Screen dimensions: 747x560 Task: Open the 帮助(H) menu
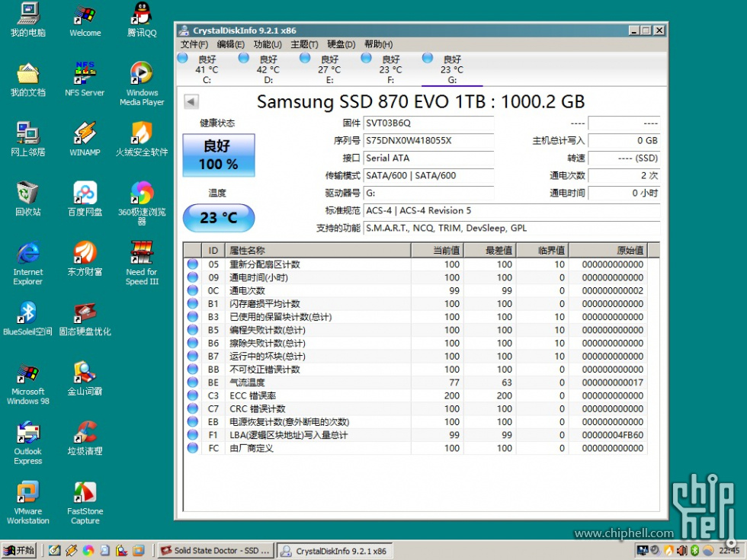pyautogui.click(x=378, y=44)
